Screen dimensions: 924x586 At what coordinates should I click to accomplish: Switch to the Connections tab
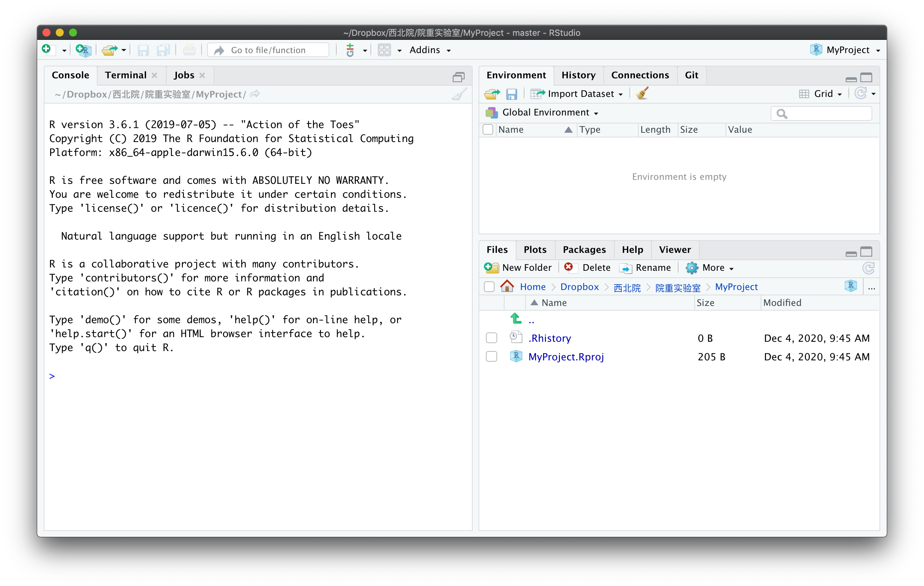(x=640, y=75)
